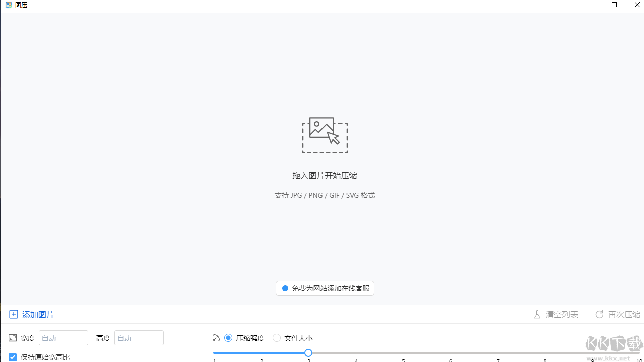
Task: Select the 压缩强度 radio button
Action: (228, 338)
